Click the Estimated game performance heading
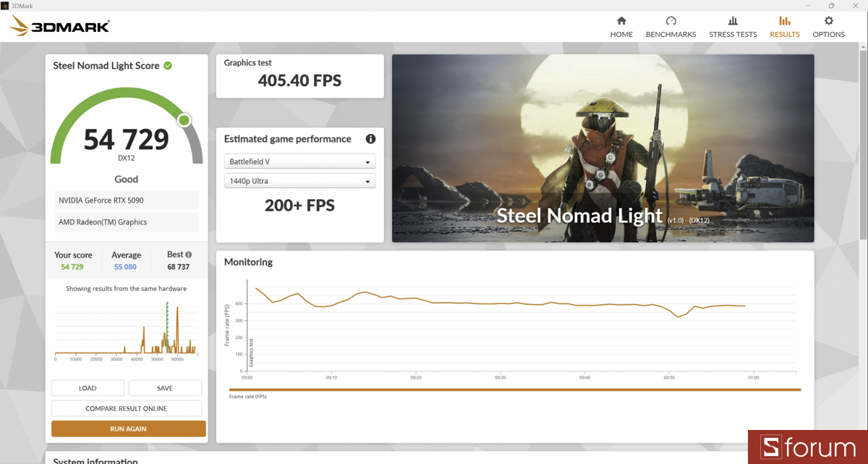The width and height of the screenshot is (868, 464). pyautogui.click(x=288, y=139)
